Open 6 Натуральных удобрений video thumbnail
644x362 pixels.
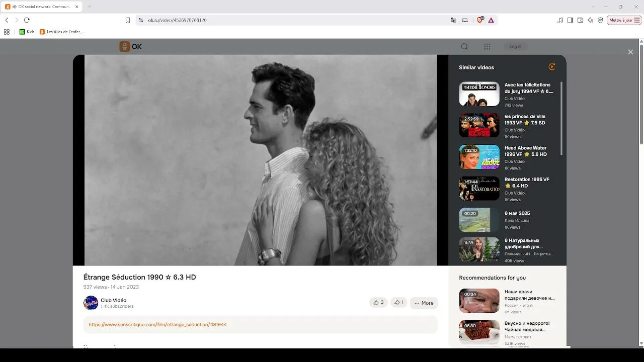point(479,250)
